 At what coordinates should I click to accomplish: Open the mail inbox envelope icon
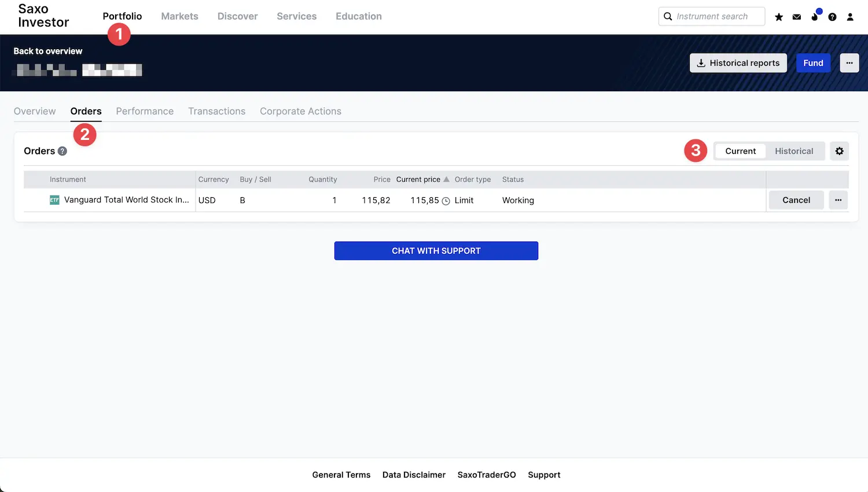(x=797, y=17)
